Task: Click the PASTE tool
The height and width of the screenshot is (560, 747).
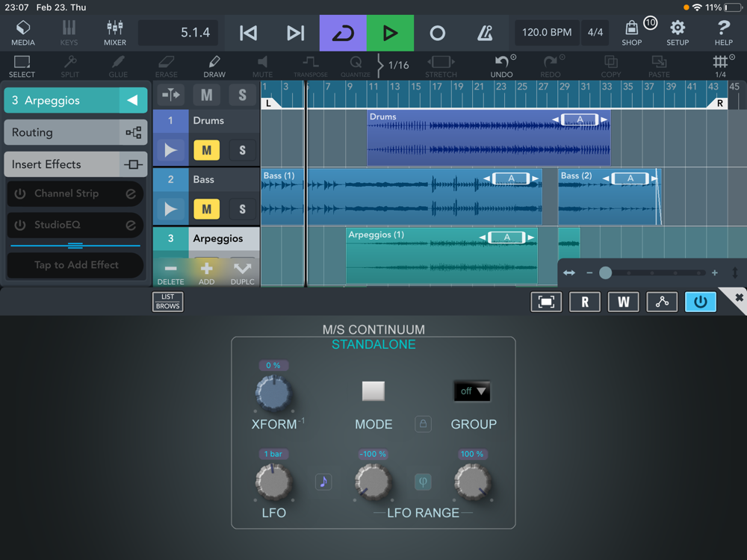Action: coord(660,66)
